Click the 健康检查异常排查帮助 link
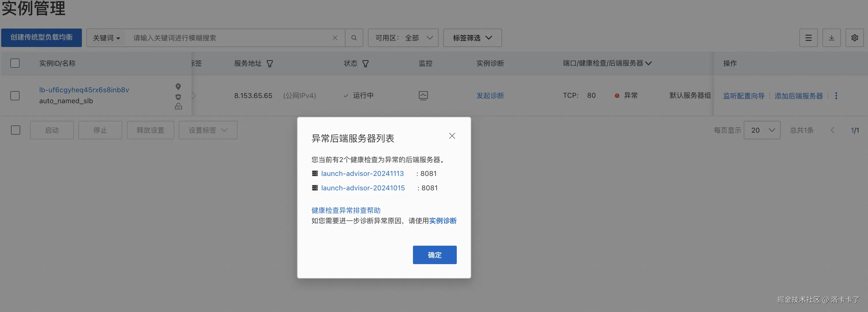This screenshot has height=312, width=868. [x=346, y=210]
